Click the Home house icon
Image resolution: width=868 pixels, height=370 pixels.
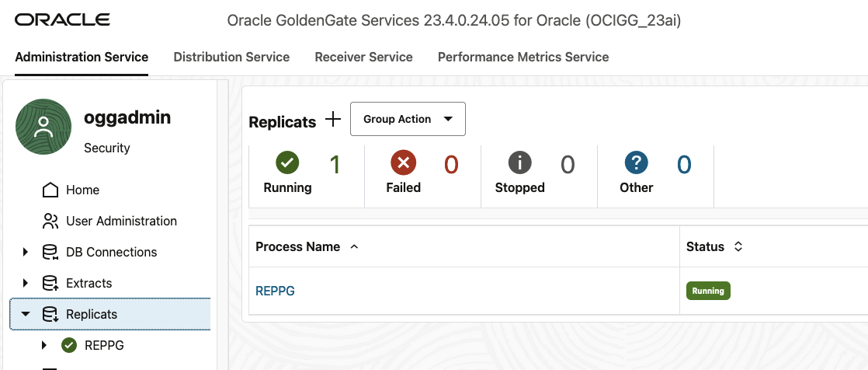(x=50, y=190)
